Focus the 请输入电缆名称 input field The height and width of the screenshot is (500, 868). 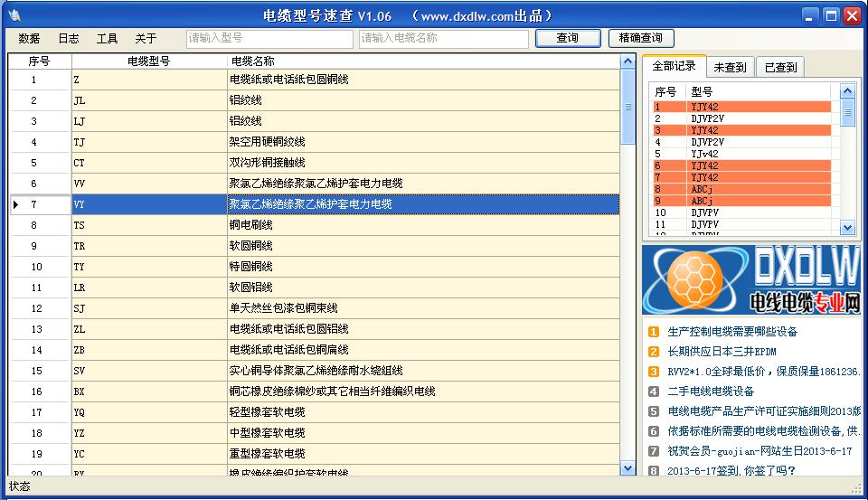(x=443, y=39)
